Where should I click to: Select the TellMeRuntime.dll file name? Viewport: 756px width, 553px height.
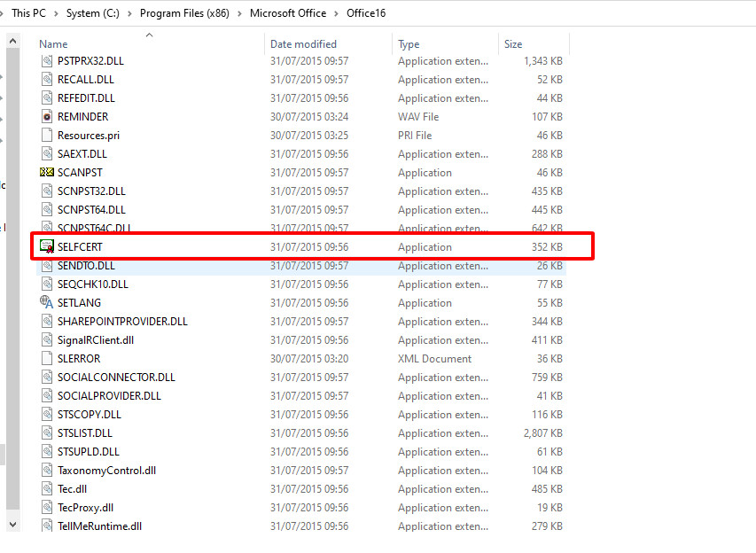pyautogui.click(x=100, y=526)
